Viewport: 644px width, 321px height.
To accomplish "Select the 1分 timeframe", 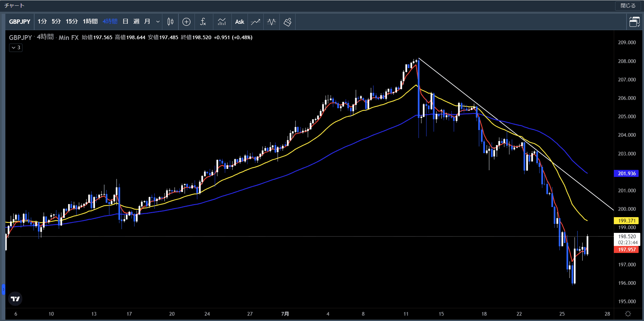I will 42,21.
